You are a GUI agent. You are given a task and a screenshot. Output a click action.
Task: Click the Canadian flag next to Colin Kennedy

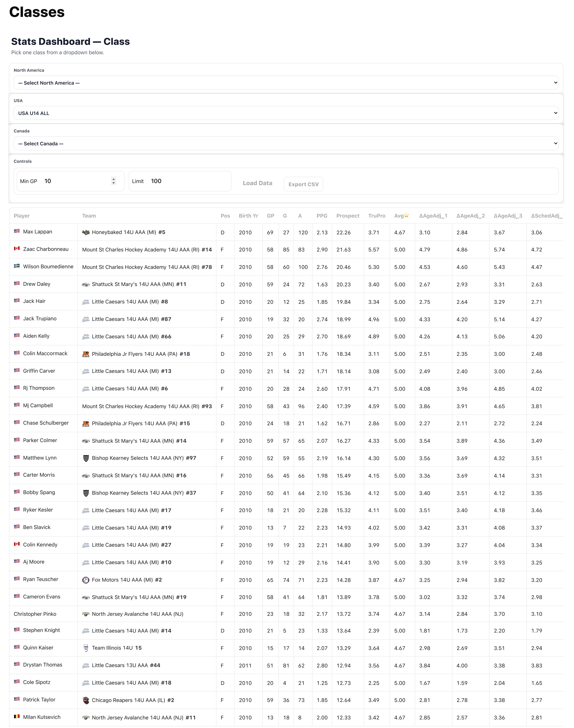click(x=17, y=544)
